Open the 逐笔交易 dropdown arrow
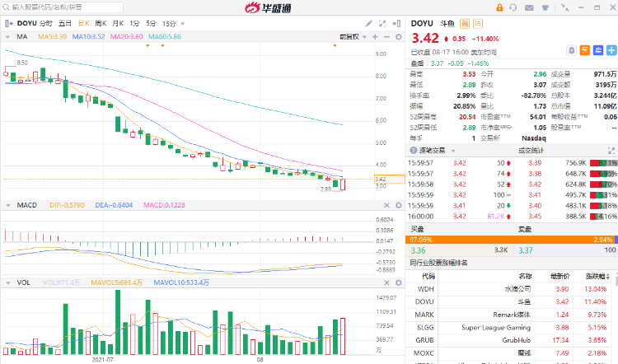This screenshot has width=618, height=364. pyautogui.click(x=453, y=151)
